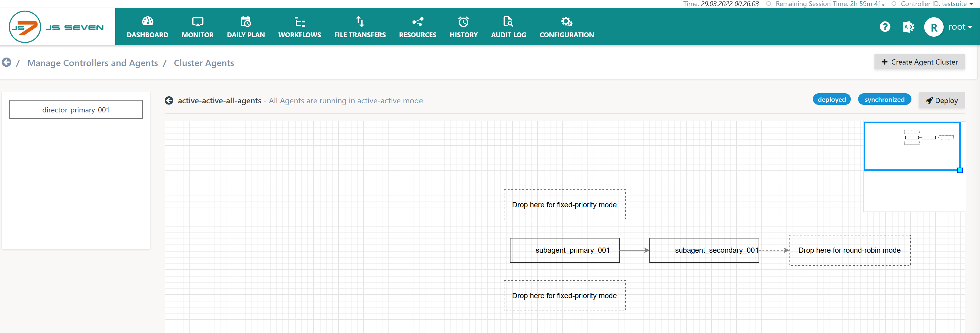This screenshot has height=333, width=980.
Task: Select subagent_primary_001 node
Action: pyautogui.click(x=564, y=250)
